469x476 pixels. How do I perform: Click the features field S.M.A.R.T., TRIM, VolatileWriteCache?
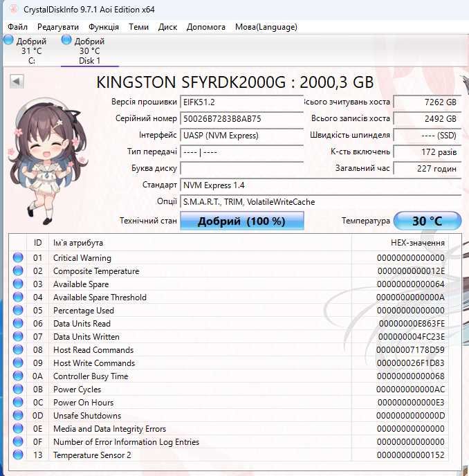coord(321,202)
